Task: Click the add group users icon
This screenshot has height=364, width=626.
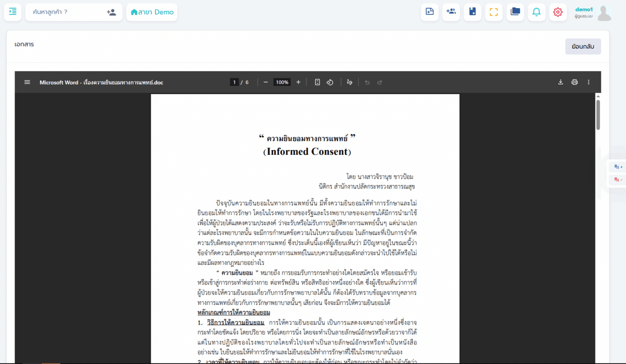Action: pyautogui.click(x=451, y=12)
